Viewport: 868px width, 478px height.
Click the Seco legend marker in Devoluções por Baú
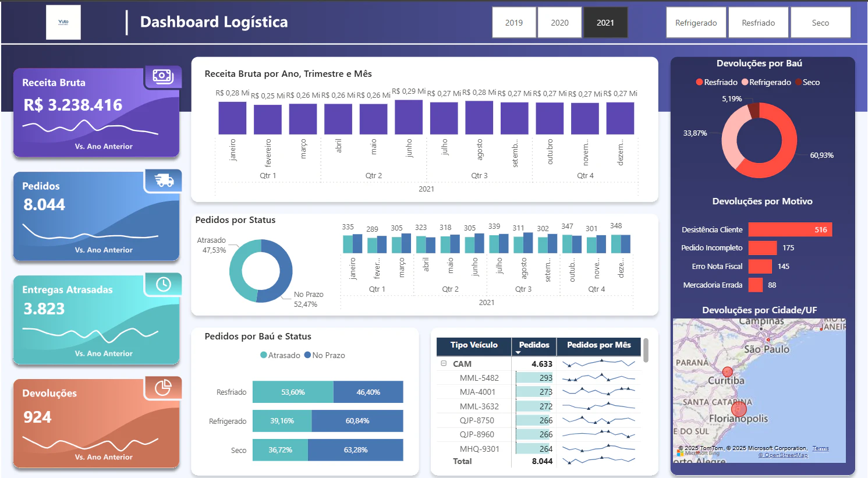[798, 82]
